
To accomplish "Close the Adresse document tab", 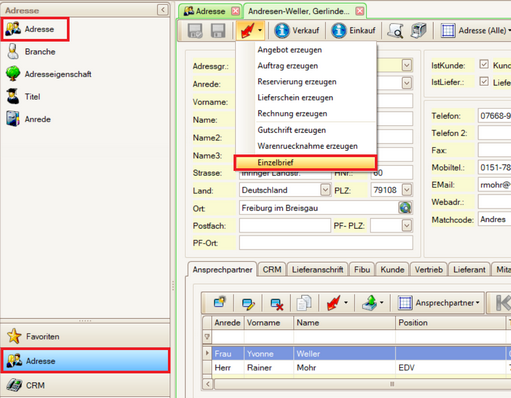I will point(235,11).
